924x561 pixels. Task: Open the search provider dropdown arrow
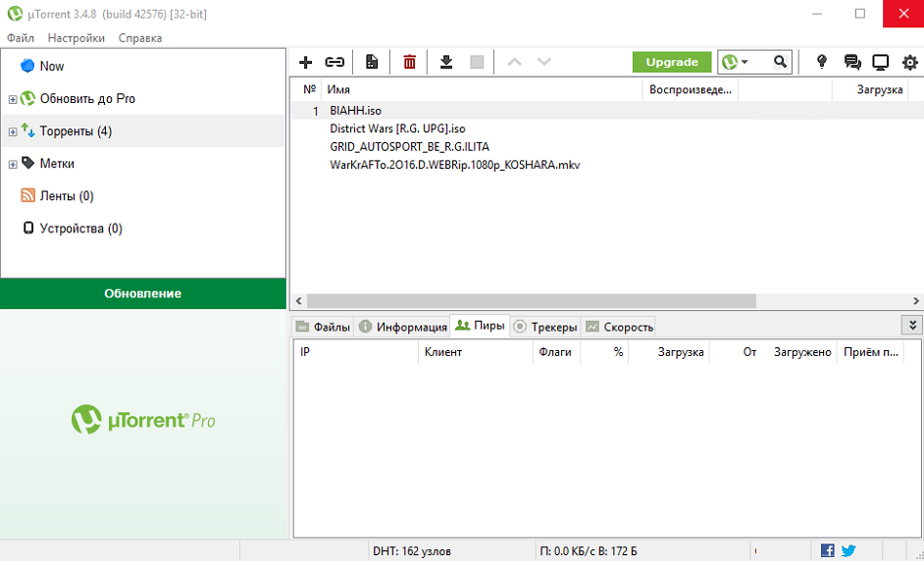point(744,62)
